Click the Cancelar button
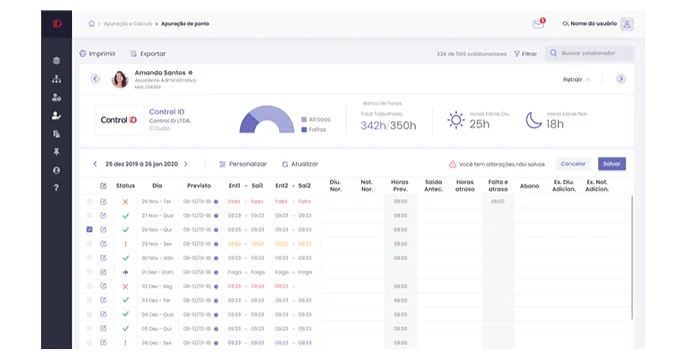The width and height of the screenshot is (686, 360). tap(573, 164)
